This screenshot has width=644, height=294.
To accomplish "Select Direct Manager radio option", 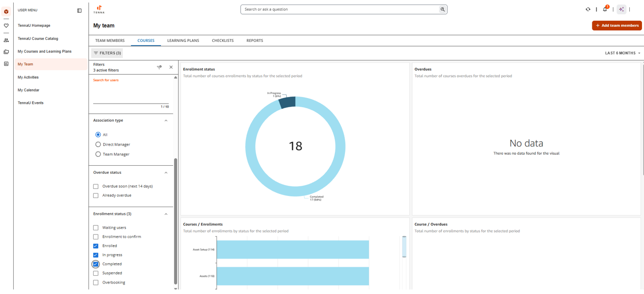I will pyautogui.click(x=98, y=144).
